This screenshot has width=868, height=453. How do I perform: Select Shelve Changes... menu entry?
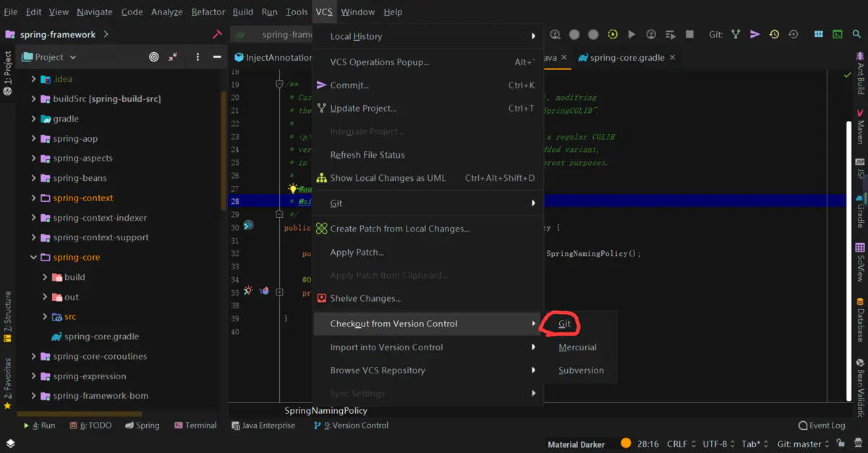[427, 298]
